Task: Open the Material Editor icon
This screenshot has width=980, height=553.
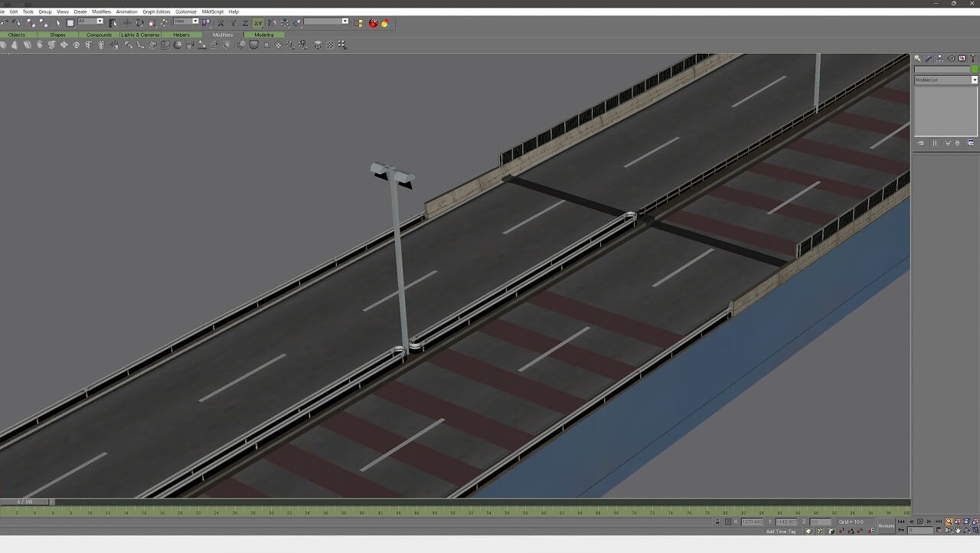Action: pos(374,23)
